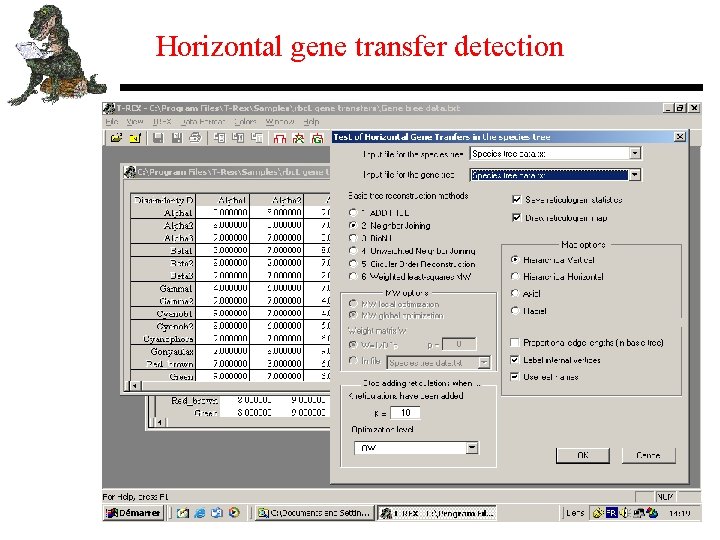Click the red tree icon with crossed lines

pyautogui.click(x=298, y=138)
